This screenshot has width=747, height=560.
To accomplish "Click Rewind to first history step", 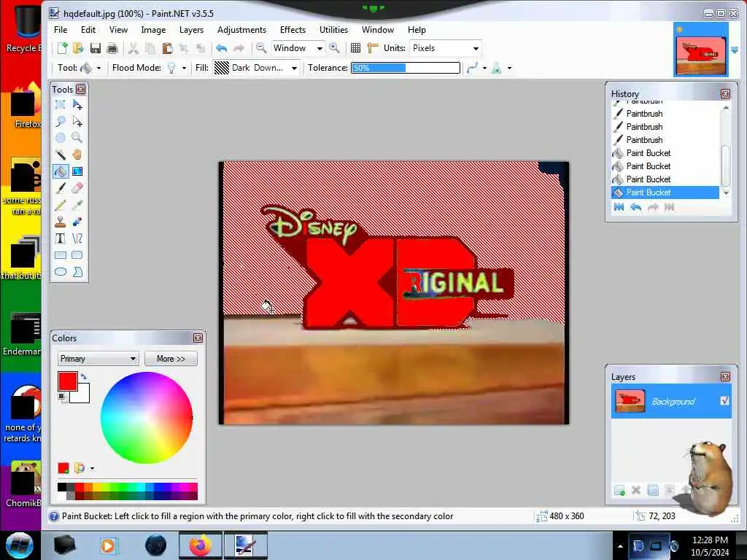I will click(x=619, y=207).
